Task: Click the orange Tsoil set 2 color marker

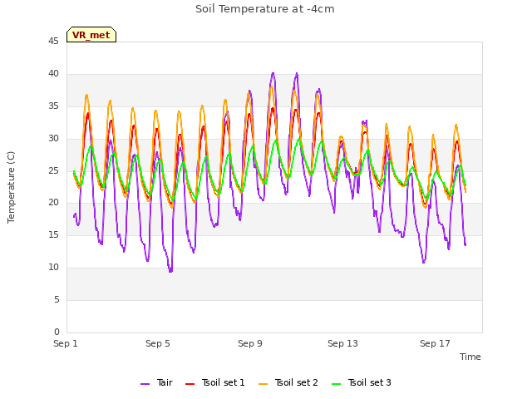Action: 264,384
